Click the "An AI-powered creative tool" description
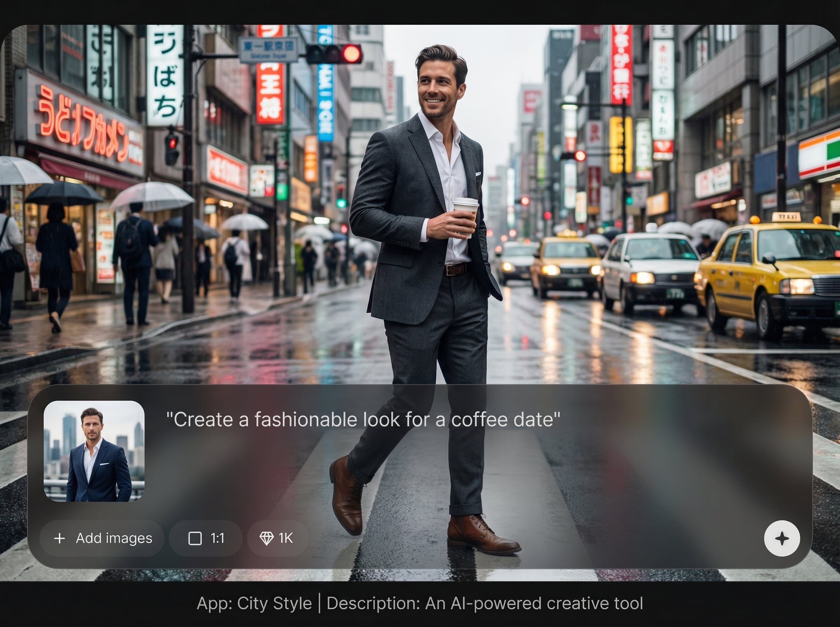This screenshot has height=627, width=840. 534,603
